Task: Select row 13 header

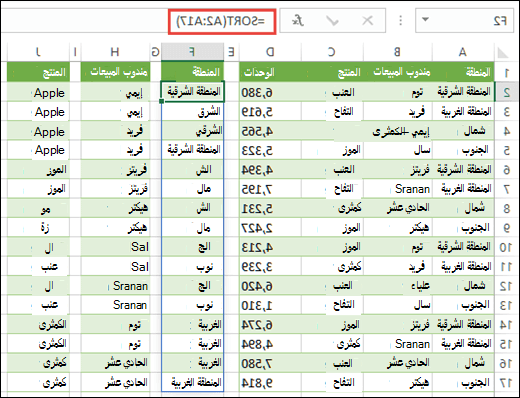Action: [506, 305]
